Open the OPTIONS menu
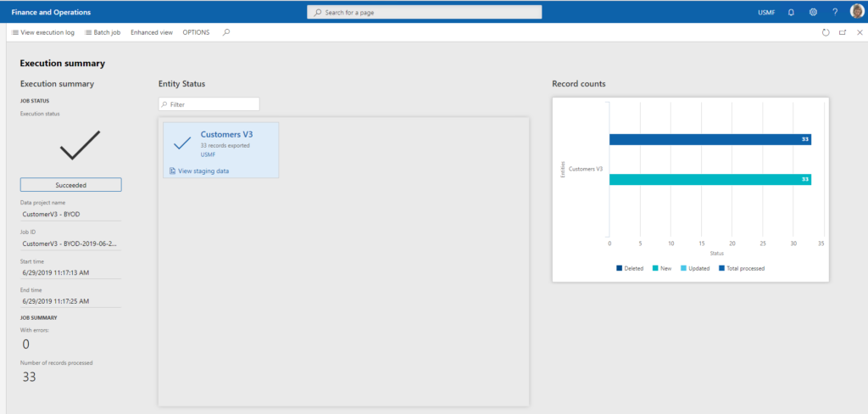Image resolution: width=868 pixels, height=414 pixels. tap(196, 33)
